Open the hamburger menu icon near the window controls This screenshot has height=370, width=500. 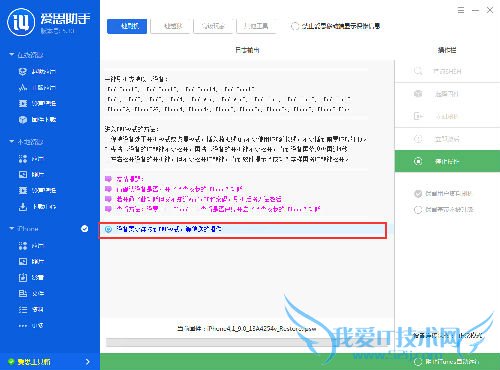pos(461,10)
